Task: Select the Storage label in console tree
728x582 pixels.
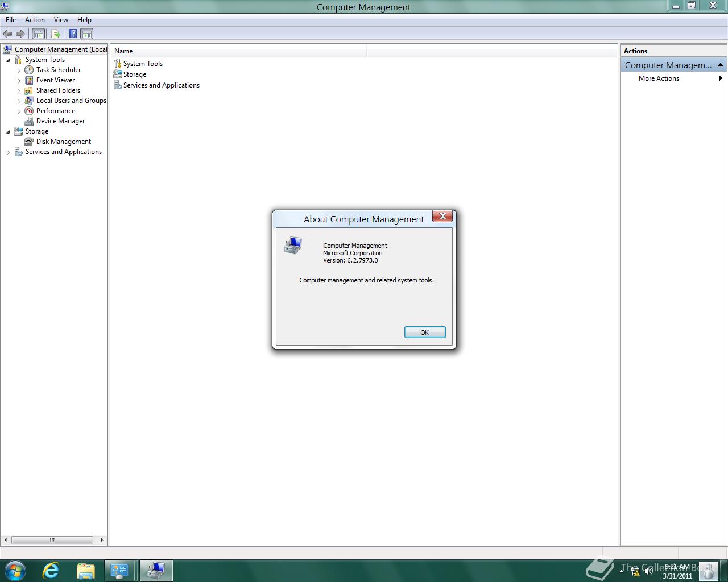Action: 37,131
